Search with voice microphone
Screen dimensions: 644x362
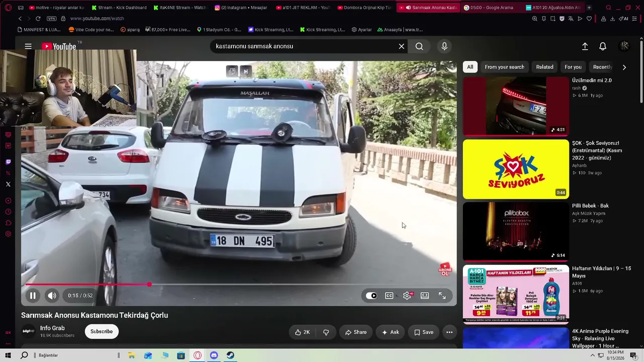click(444, 46)
